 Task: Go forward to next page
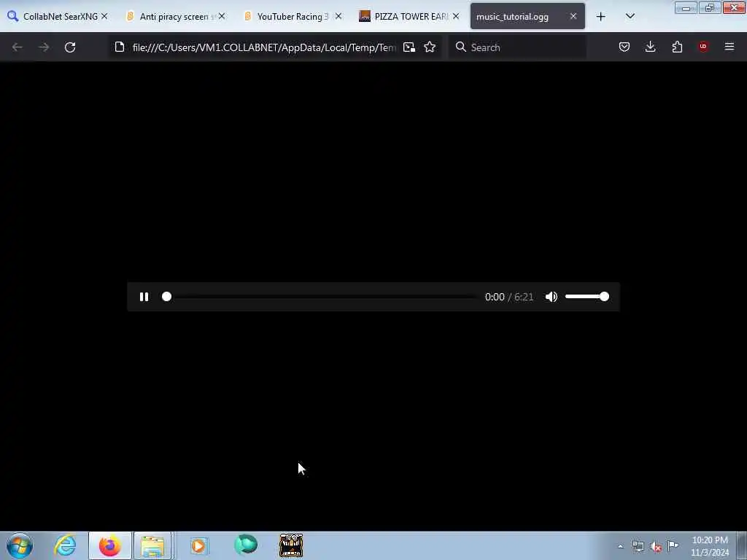click(44, 47)
